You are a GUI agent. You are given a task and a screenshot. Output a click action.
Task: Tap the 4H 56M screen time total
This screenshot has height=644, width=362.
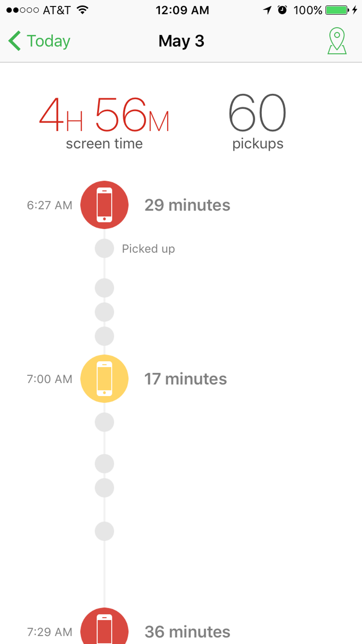[104, 115]
